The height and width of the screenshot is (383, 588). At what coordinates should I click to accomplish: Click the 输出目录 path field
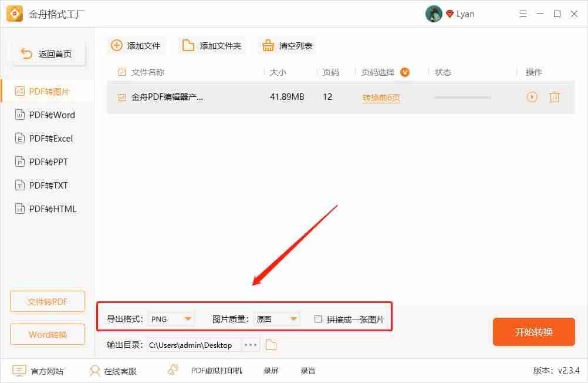[x=194, y=345]
